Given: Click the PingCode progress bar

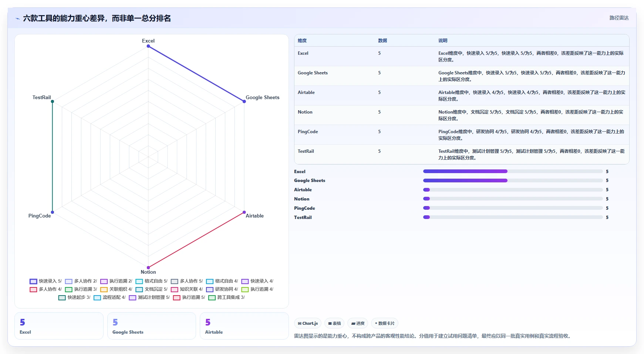Looking at the screenshot, I should (x=513, y=208).
